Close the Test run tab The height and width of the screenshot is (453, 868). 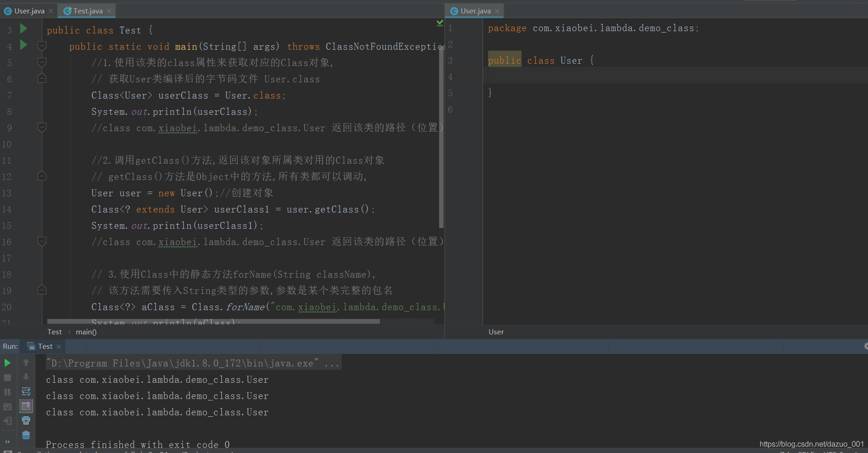[x=59, y=346]
